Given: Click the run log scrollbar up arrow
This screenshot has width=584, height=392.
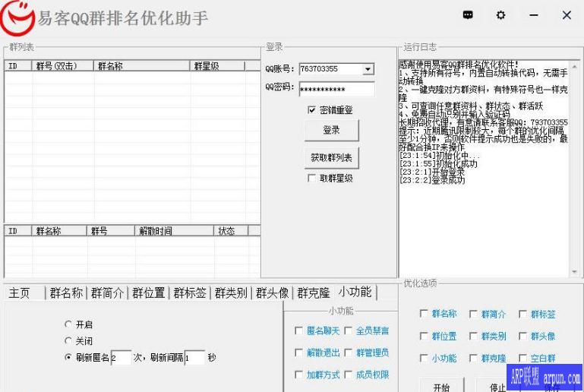Looking at the screenshot, I should (x=574, y=65).
